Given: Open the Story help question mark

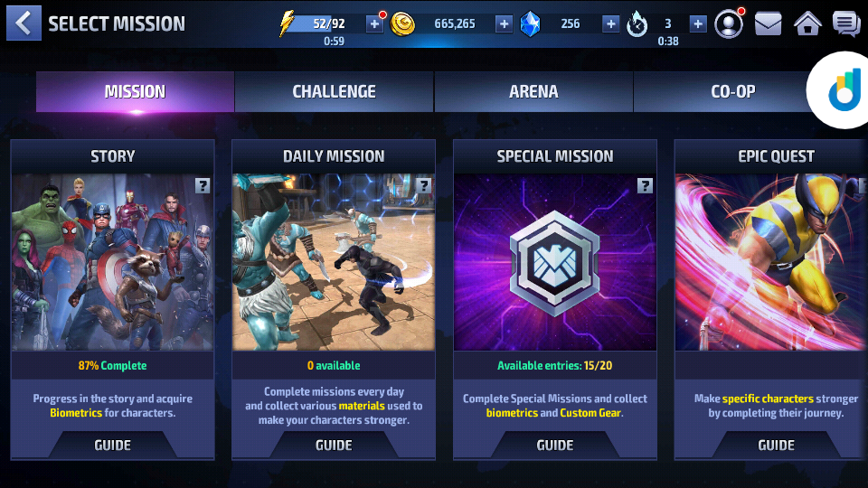Looking at the screenshot, I should click(x=203, y=186).
